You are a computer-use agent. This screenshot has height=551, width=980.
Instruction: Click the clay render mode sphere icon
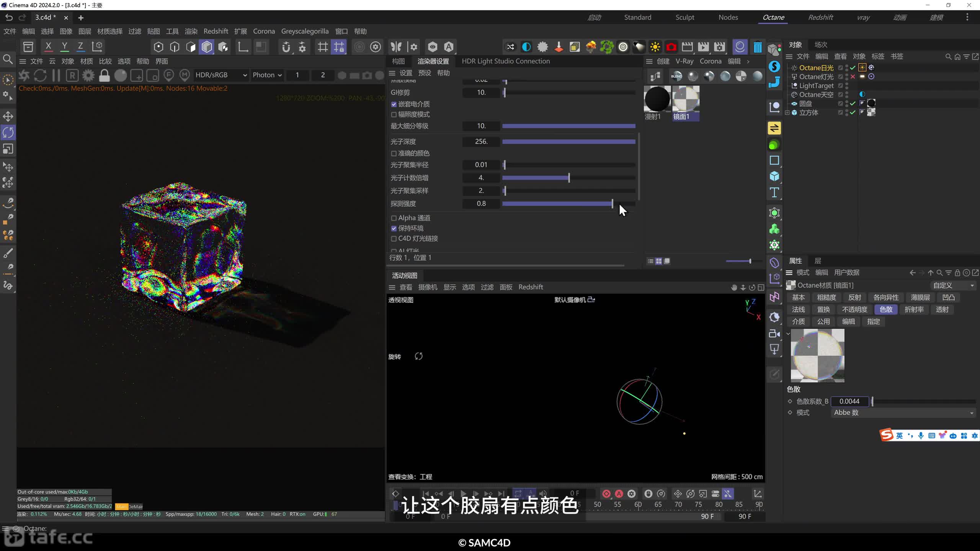pos(121,75)
